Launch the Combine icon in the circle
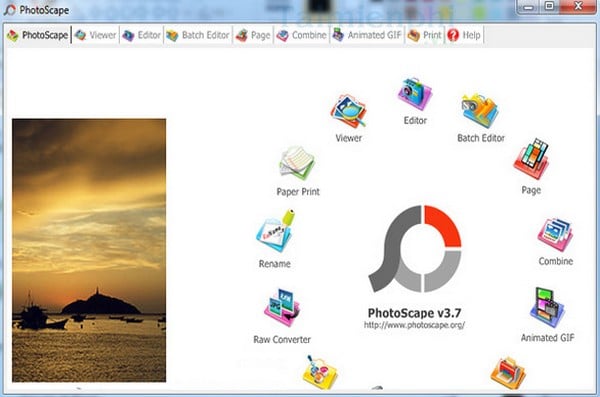 point(555,235)
